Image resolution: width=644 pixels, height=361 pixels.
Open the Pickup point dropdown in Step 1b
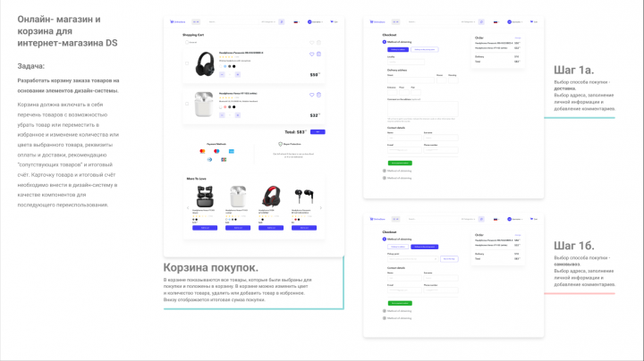coord(412,259)
